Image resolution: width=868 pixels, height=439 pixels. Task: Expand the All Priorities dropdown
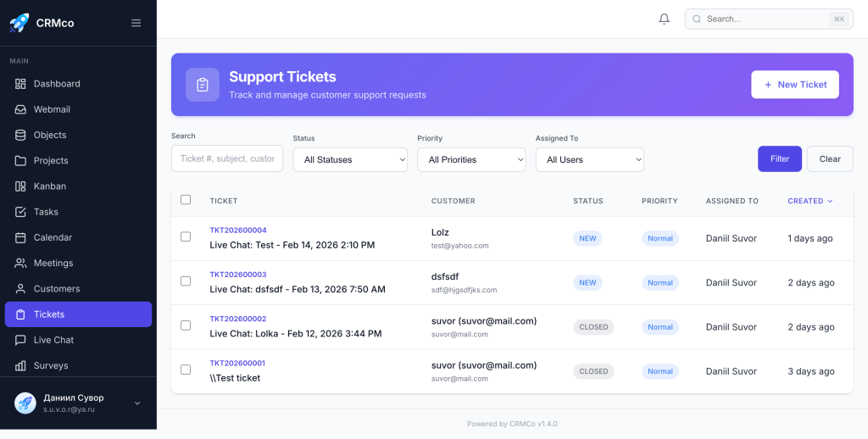[x=471, y=159]
